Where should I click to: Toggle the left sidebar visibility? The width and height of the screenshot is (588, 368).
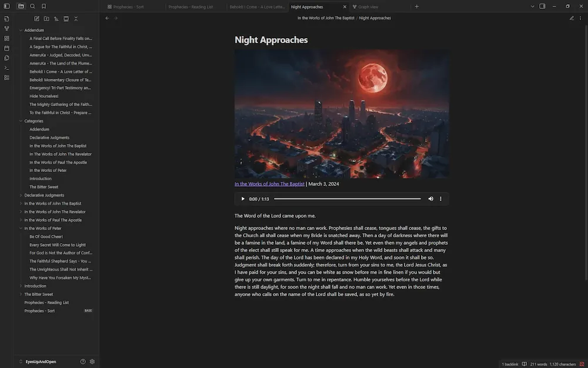pyautogui.click(x=6, y=6)
